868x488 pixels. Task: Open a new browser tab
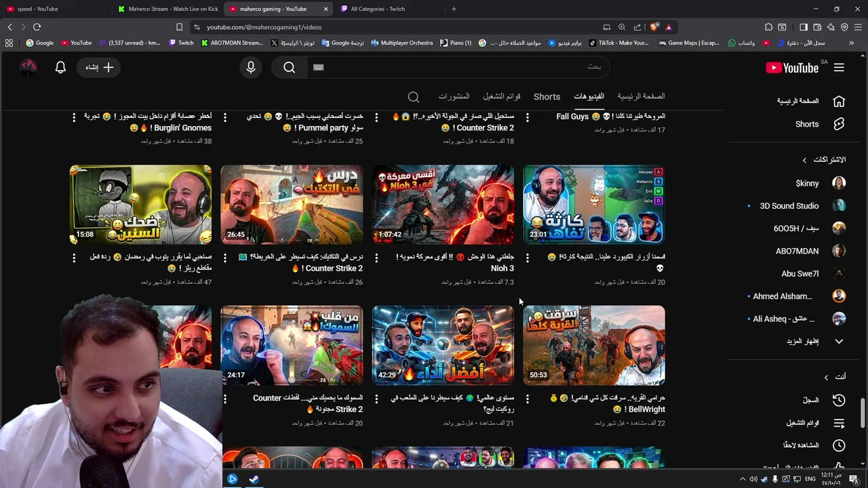[454, 9]
